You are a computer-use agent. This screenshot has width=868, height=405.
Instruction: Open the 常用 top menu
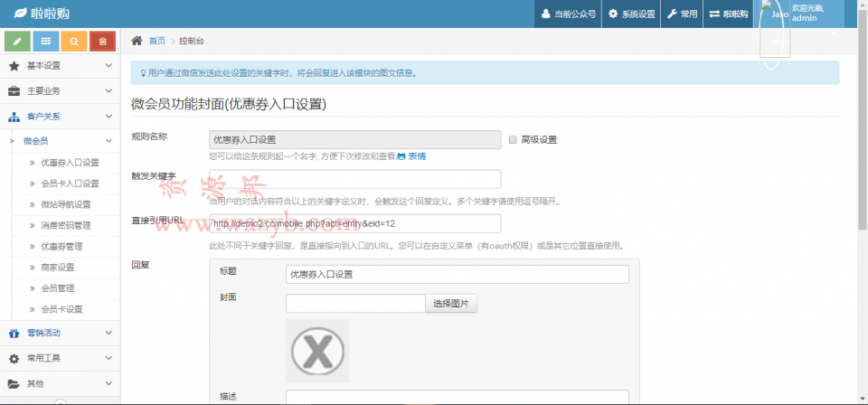(x=682, y=14)
